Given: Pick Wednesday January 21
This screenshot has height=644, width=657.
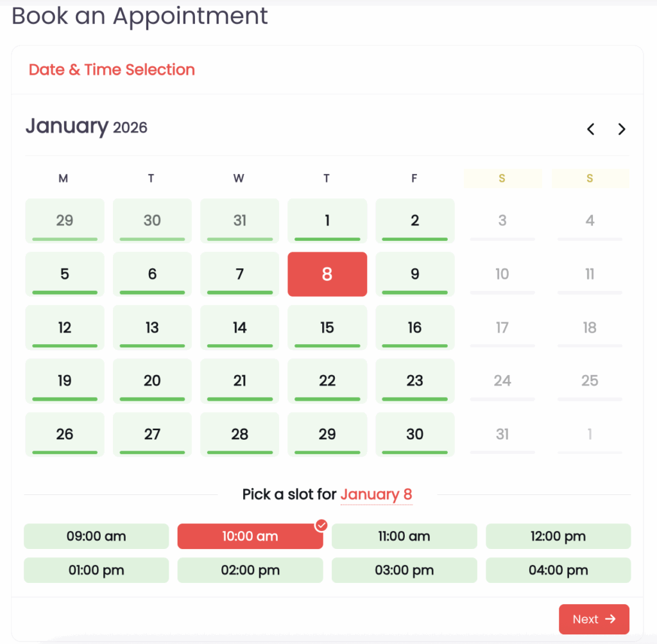Looking at the screenshot, I should click(x=239, y=381).
